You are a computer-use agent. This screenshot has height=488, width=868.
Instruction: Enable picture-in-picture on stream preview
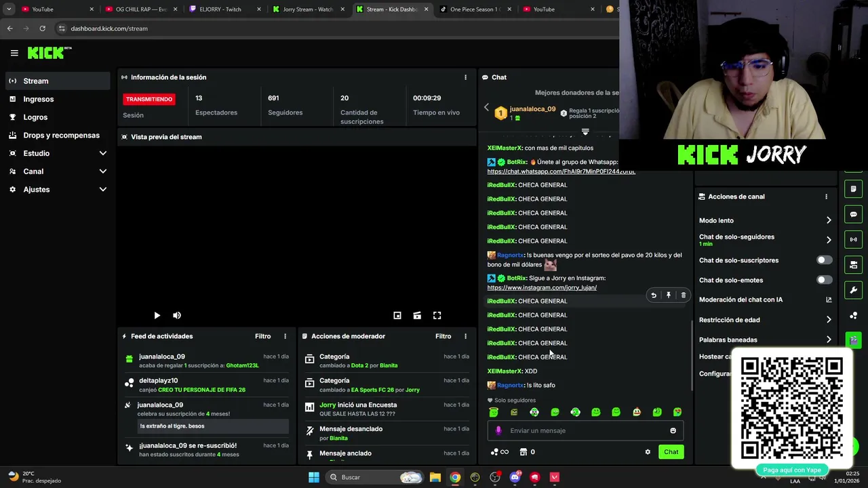[397, 315]
